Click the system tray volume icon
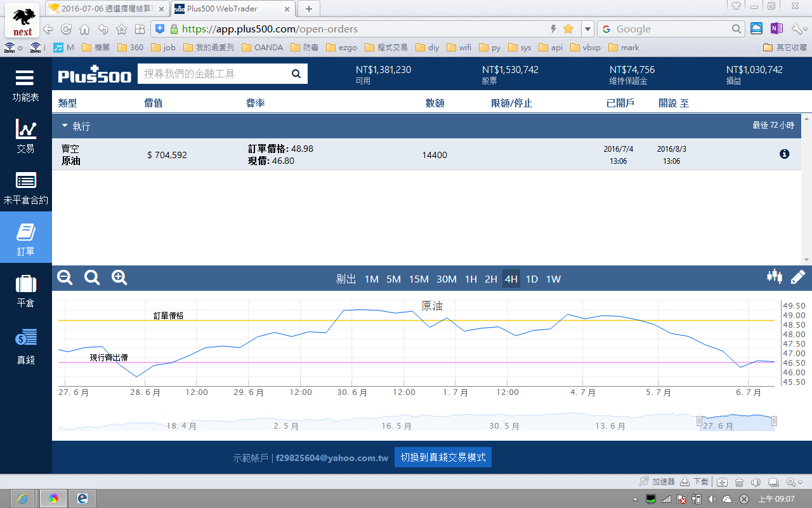Viewport: 812px width, 508px height. point(712,499)
